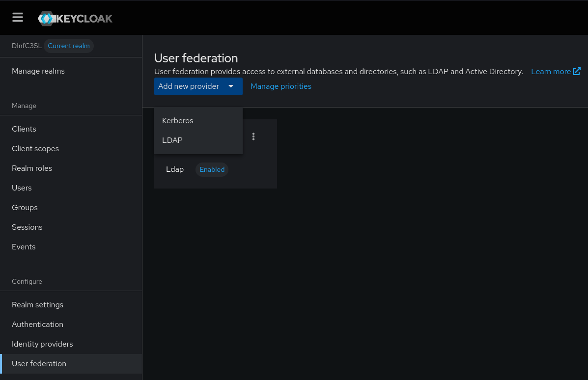The width and height of the screenshot is (588, 380).
Task: Open Realm settings
Action: [37, 304]
